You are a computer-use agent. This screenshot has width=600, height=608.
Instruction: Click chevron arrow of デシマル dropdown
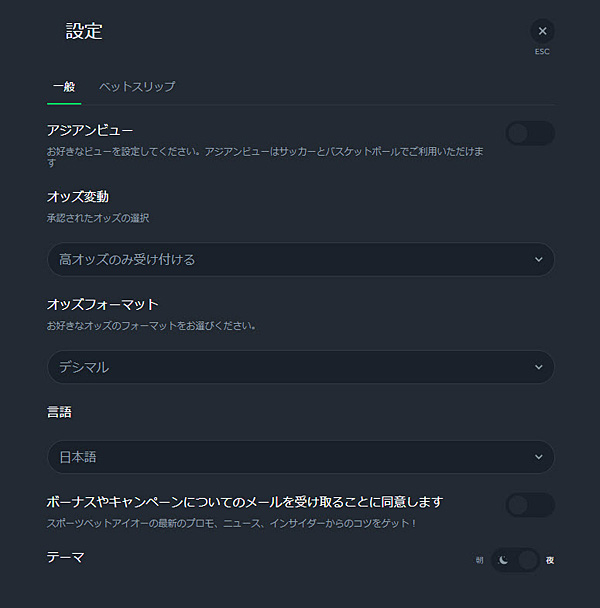point(538,367)
